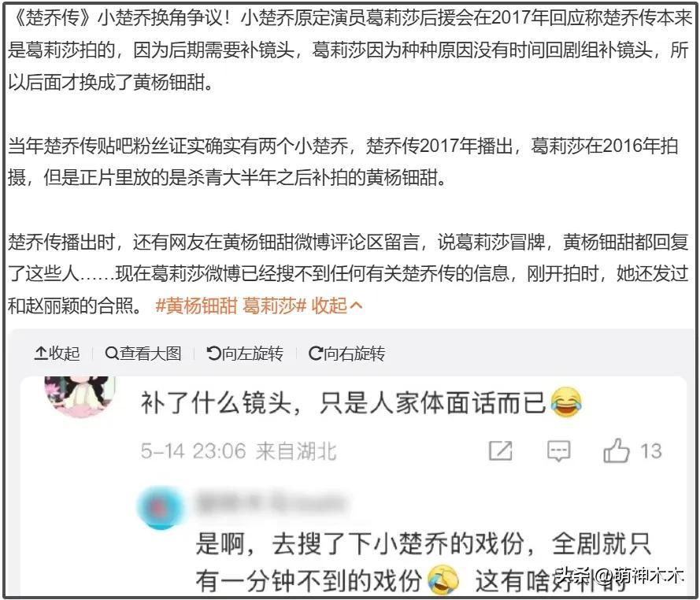Screen dimensions: 700x600
Task: Click the like count 13
Action: (650, 451)
